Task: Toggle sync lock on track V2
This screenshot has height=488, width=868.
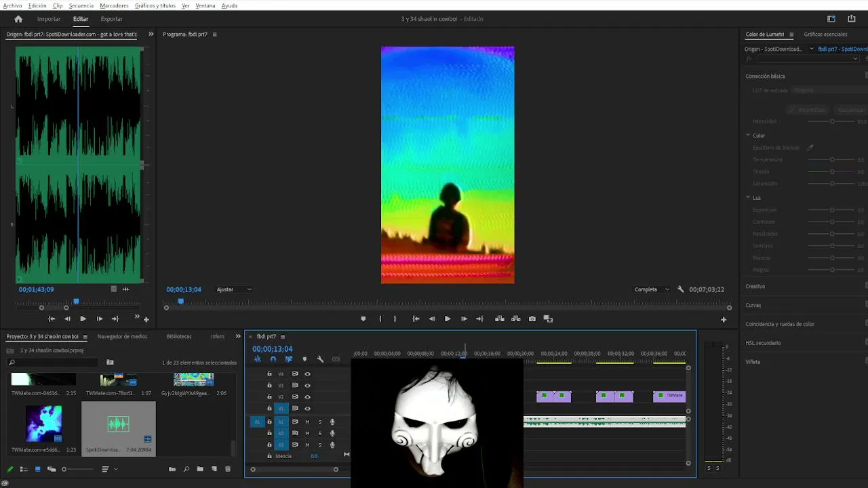Action: (295, 397)
